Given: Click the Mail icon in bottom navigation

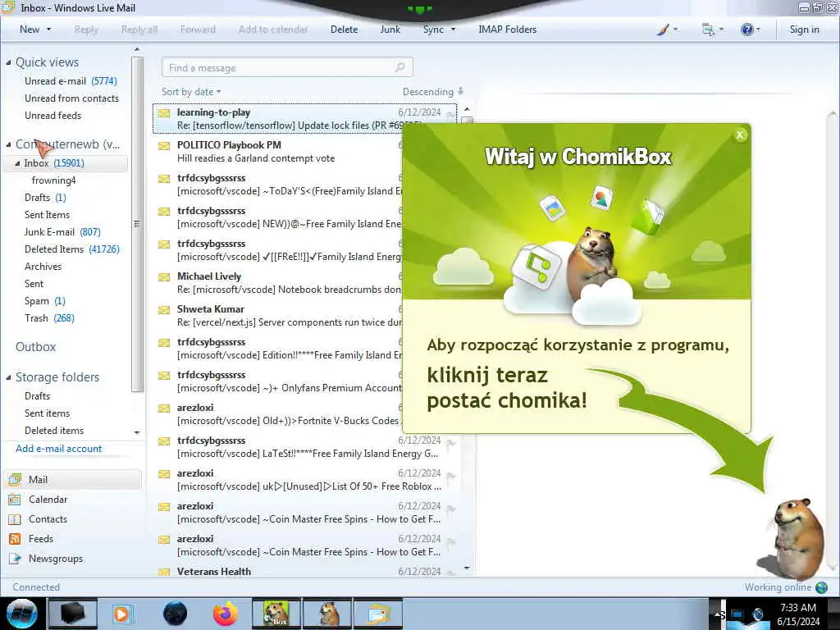Looking at the screenshot, I should tap(15, 479).
